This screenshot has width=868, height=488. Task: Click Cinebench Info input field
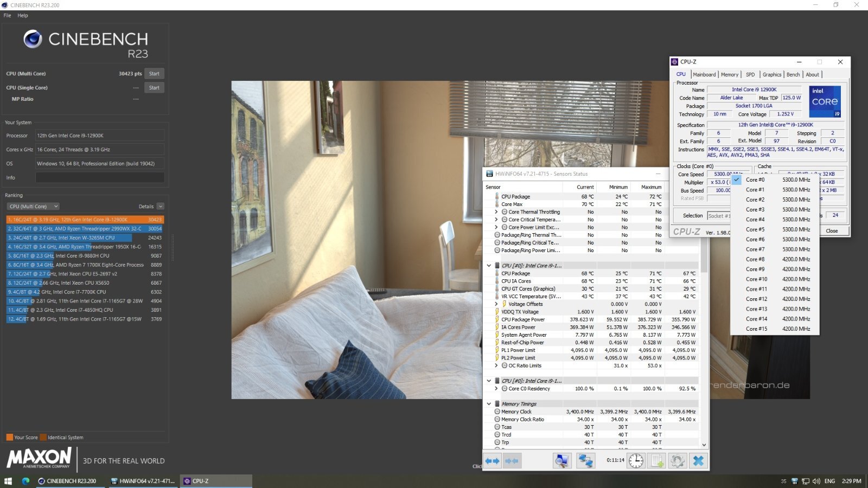coord(100,177)
